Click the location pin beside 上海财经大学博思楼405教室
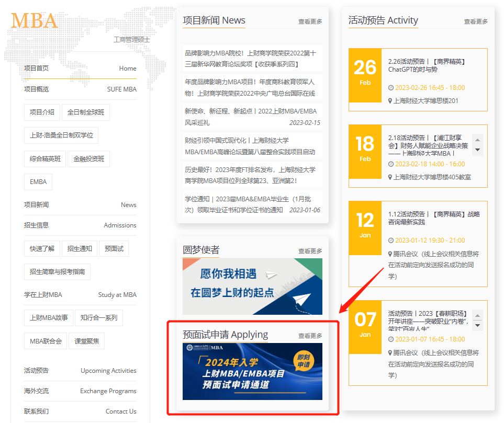504x423 pixels. (x=390, y=177)
